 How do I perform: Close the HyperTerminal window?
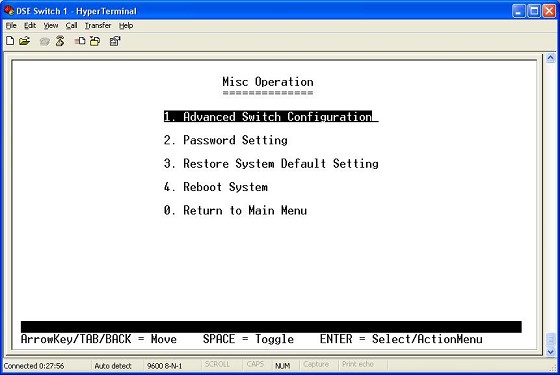pyautogui.click(x=549, y=11)
